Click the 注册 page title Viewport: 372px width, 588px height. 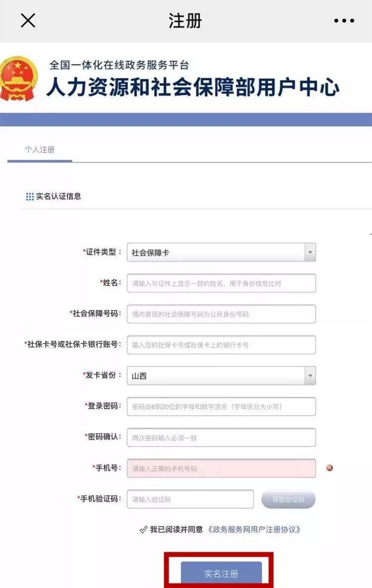coord(185,21)
